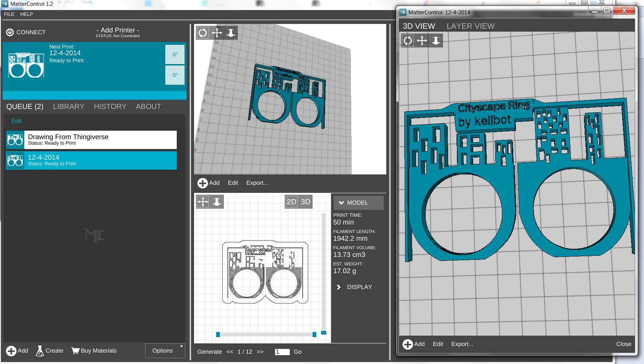
Task: Select zoom tool in the layer view
Action: pos(217,202)
